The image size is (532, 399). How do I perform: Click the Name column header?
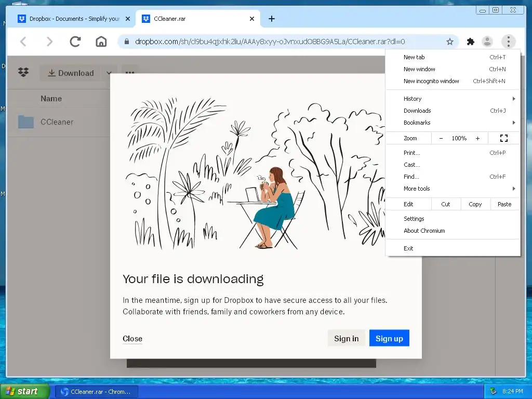(x=51, y=99)
